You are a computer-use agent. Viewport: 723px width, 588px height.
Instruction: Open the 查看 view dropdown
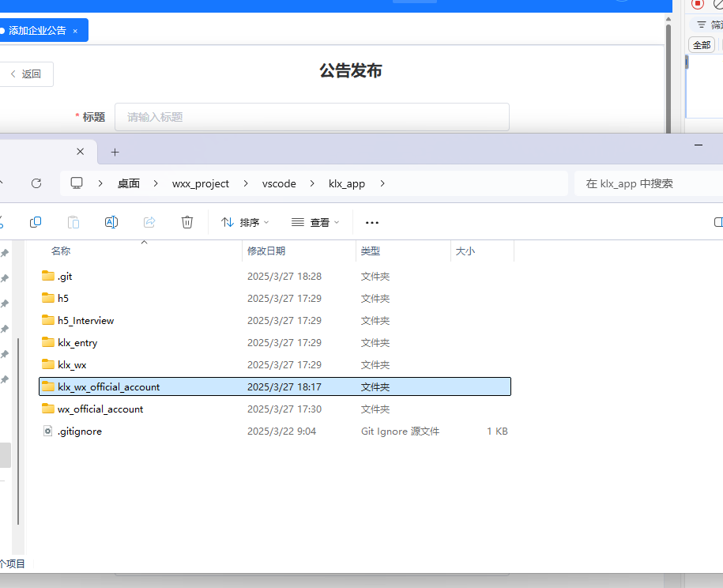[x=314, y=223]
